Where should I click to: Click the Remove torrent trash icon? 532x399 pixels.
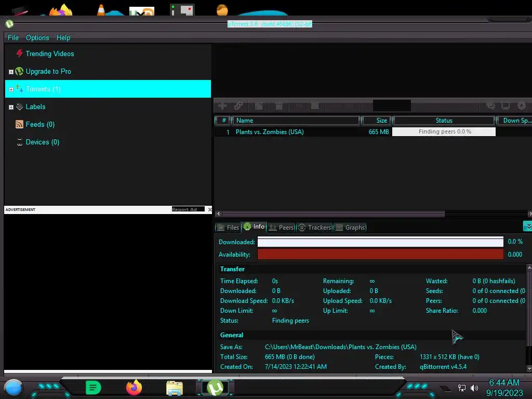pyautogui.click(x=279, y=106)
